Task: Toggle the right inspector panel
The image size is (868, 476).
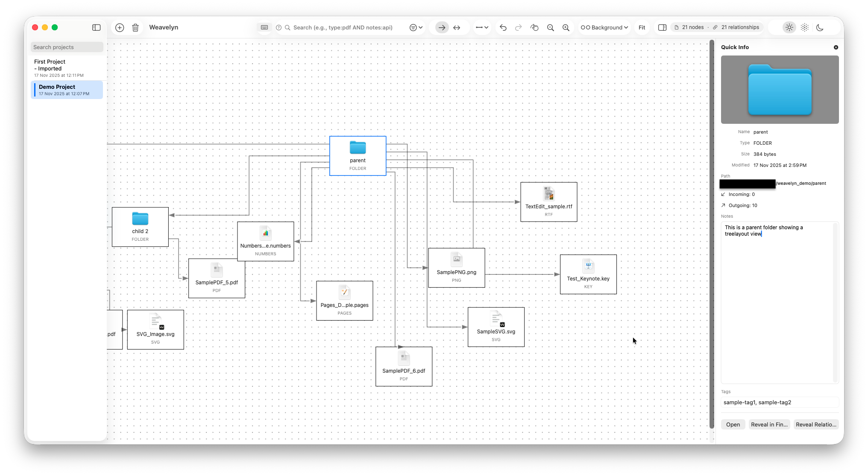Action: [x=662, y=27]
